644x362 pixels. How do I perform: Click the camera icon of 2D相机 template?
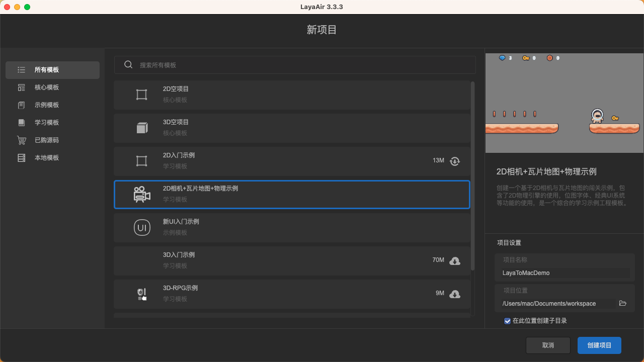pos(142,194)
